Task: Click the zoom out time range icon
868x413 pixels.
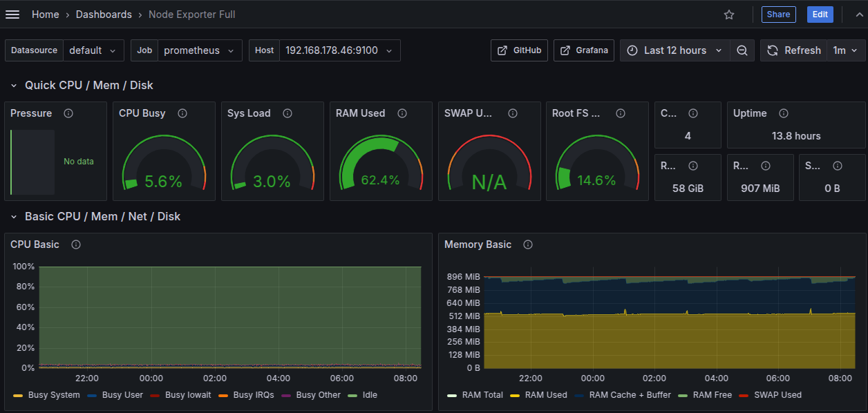Action: point(742,50)
